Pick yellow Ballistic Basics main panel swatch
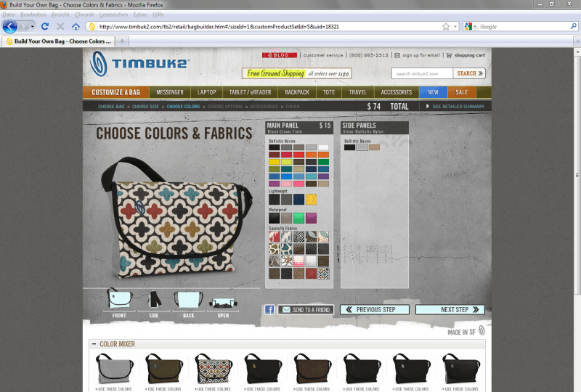 [275, 162]
